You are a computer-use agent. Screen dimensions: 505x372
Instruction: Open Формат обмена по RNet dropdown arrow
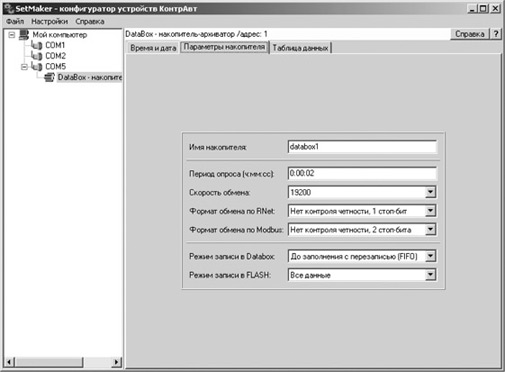tap(430, 211)
